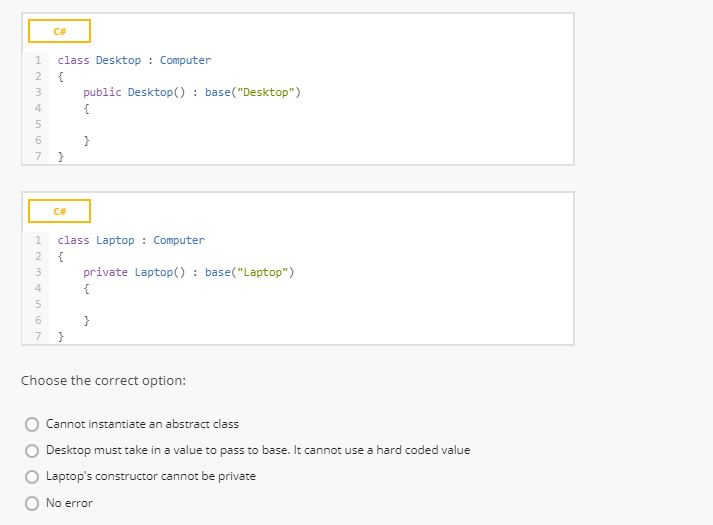The width and height of the screenshot is (713, 525).
Task: Choose 'Laptop's constructor cannot be private'
Action: pyautogui.click(x=32, y=477)
